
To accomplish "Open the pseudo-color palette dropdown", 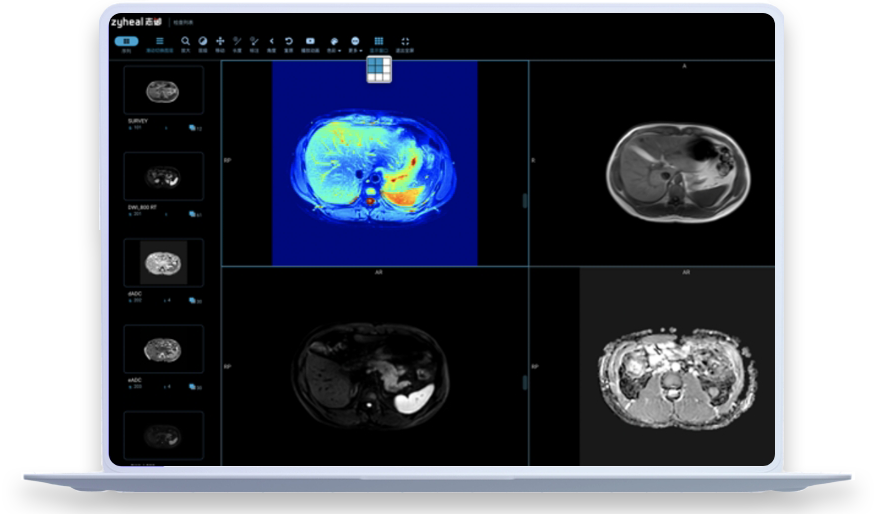I will click(333, 42).
